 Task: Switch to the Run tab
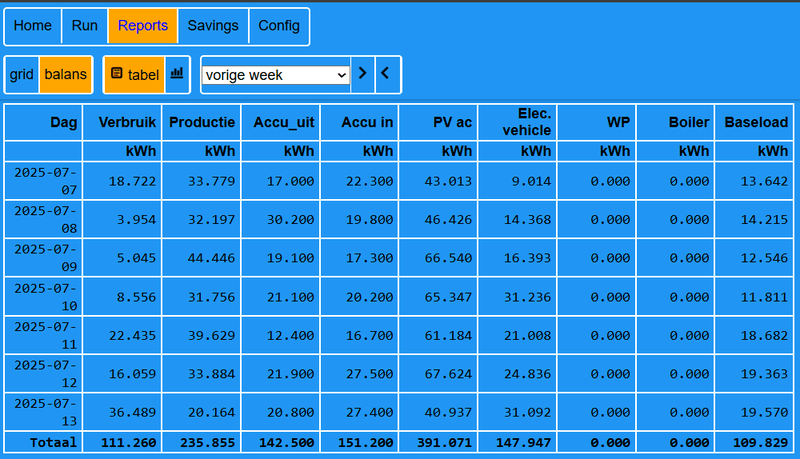click(85, 26)
